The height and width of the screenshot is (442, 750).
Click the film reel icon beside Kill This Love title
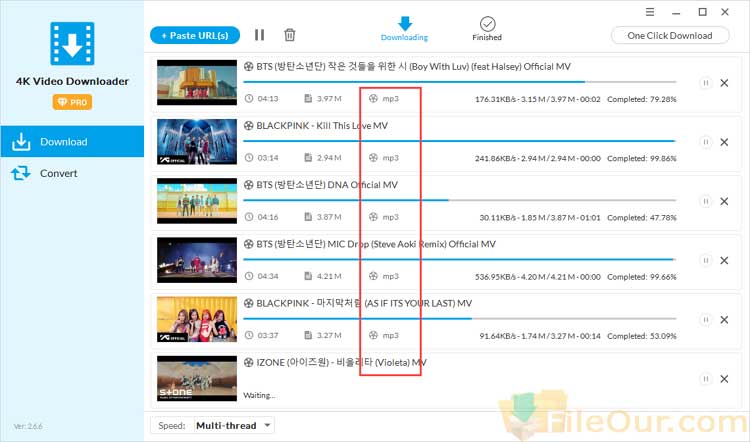[x=248, y=126]
